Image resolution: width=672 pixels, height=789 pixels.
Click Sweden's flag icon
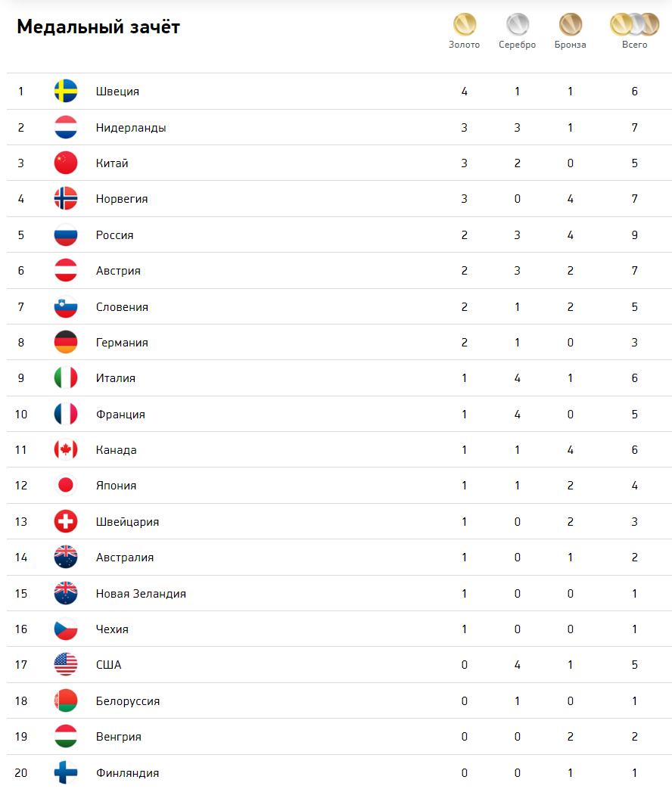click(x=66, y=91)
